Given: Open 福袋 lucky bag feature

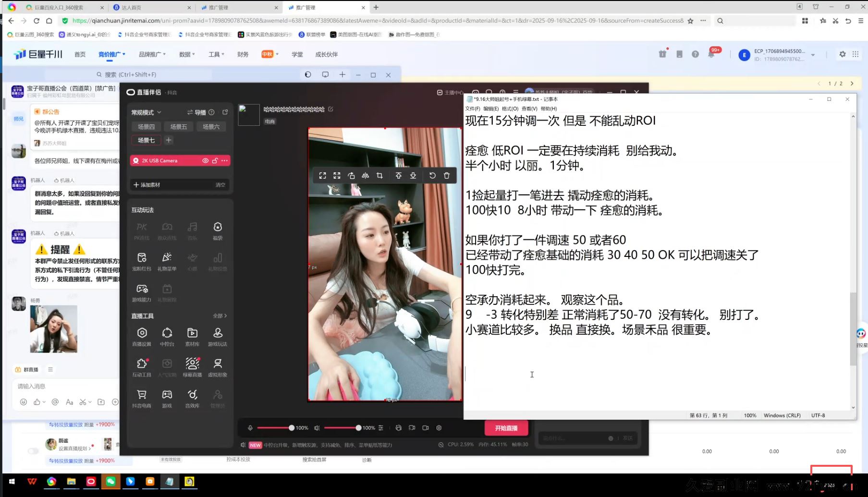Looking at the screenshot, I should (218, 230).
